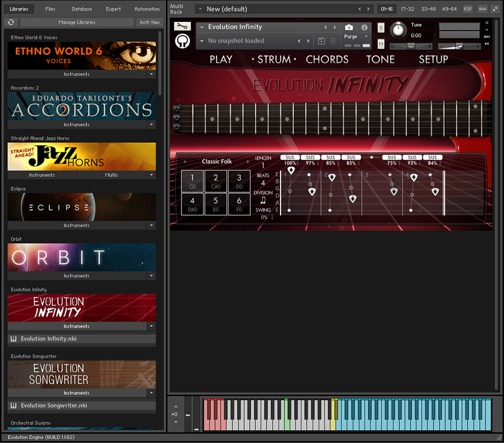Viewport: 504px width, 443px height.
Task: Show Multis for Straight Ahead Jazz Horns
Action: (111, 175)
